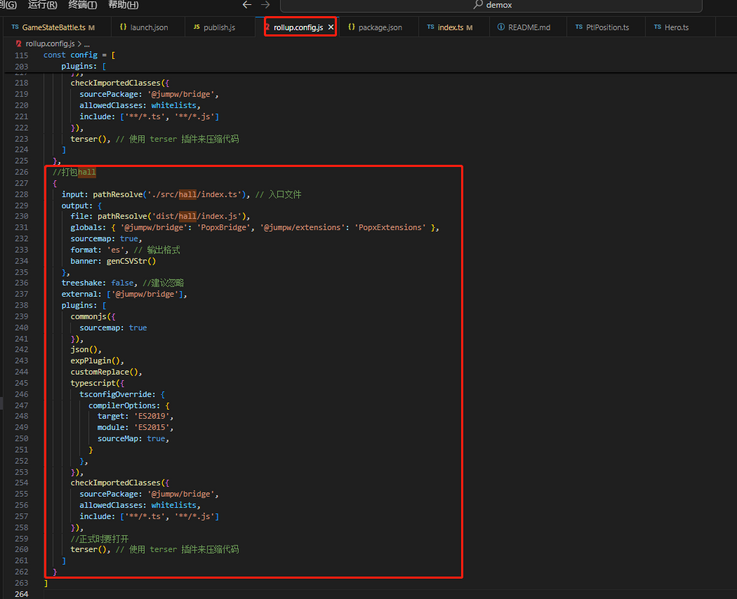
Task: Click 'tsconfigOverride: {' line
Action: point(122,394)
